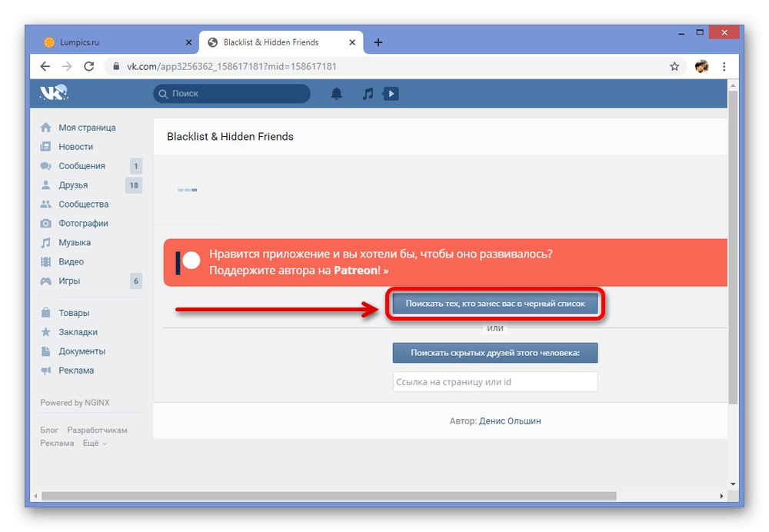This screenshot has height=532, width=769.
Task: Click the browser forward arrow
Action: [67, 67]
